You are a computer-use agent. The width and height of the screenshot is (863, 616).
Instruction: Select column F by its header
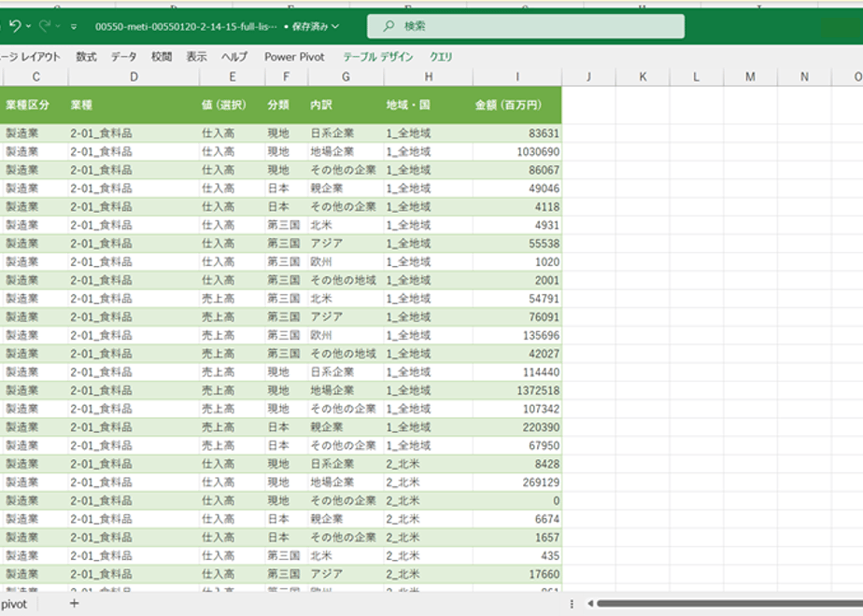pos(286,77)
